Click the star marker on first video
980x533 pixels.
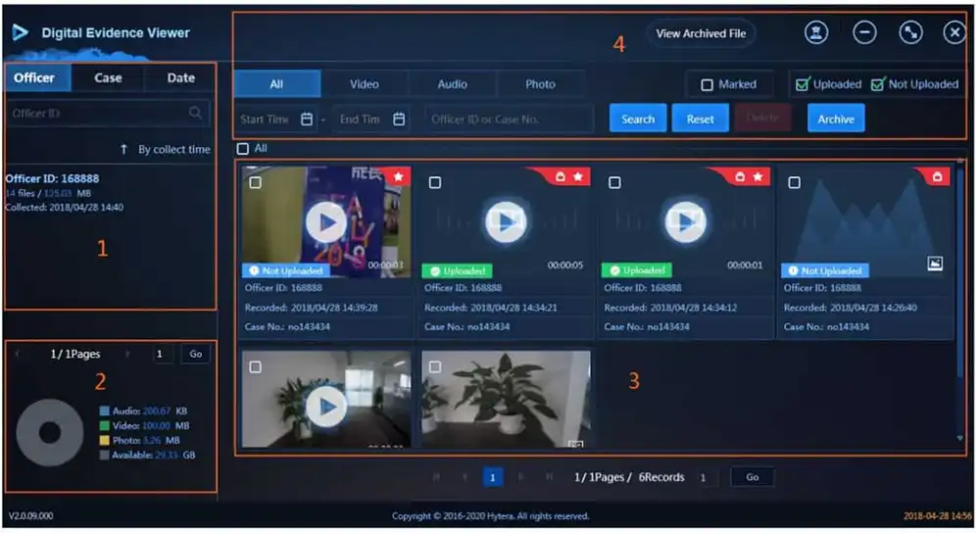pyautogui.click(x=399, y=176)
